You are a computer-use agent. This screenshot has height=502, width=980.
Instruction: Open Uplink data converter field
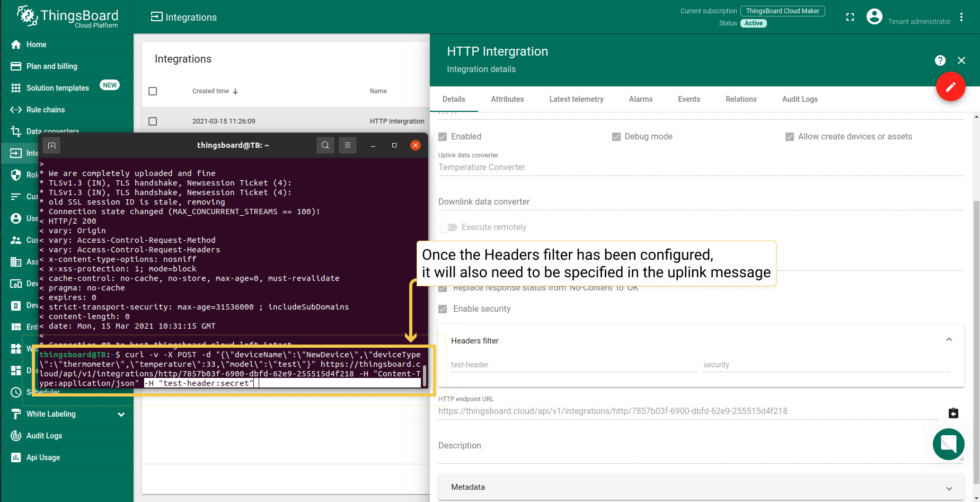pyautogui.click(x=701, y=167)
